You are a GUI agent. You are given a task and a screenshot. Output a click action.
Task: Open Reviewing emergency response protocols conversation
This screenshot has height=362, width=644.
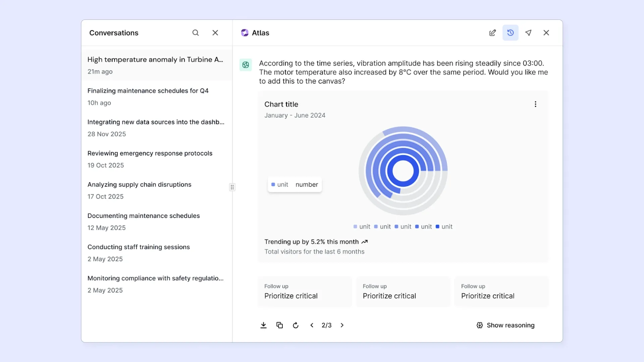(157, 159)
